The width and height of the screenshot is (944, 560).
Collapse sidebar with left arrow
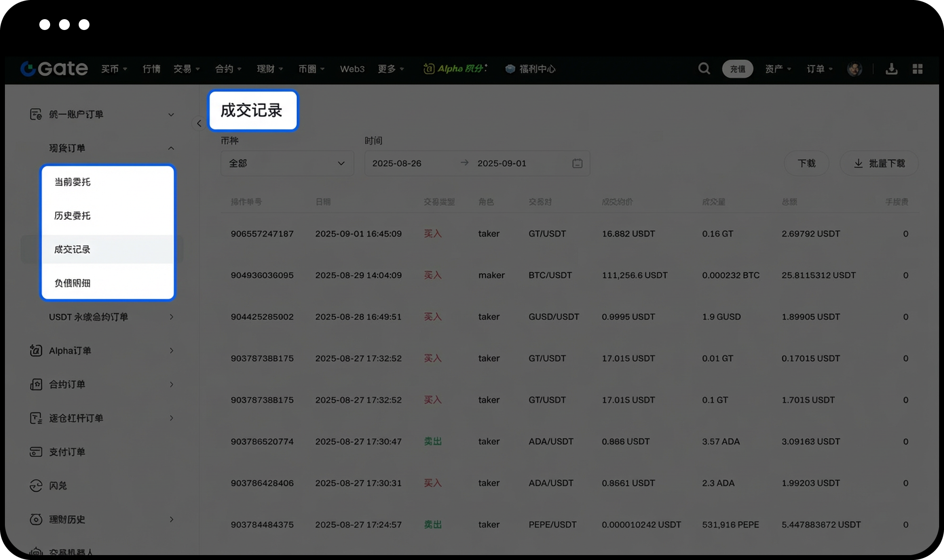coord(199,123)
